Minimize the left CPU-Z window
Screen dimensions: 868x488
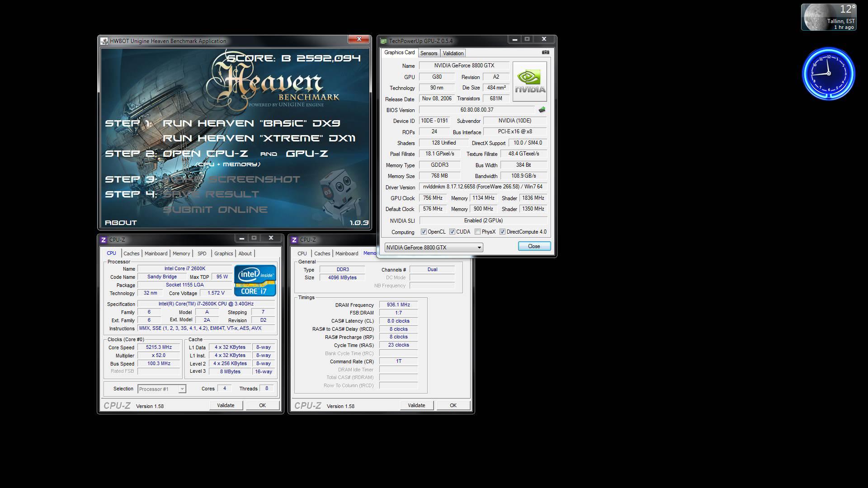tap(241, 238)
